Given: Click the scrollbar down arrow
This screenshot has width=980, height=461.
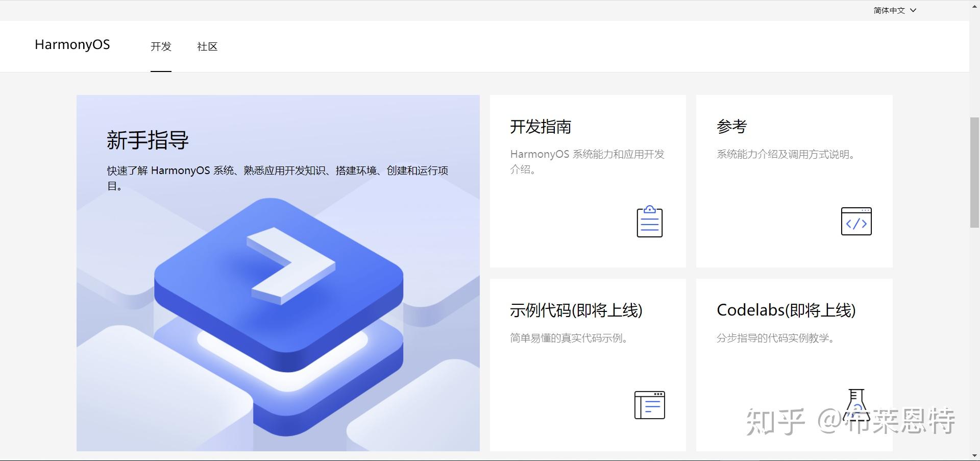Looking at the screenshot, I should (973, 456).
